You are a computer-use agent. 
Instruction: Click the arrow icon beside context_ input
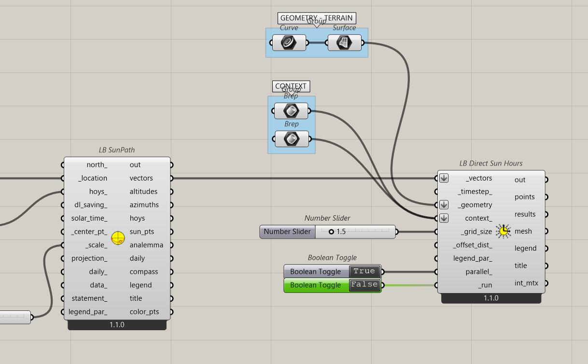(444, 218)
